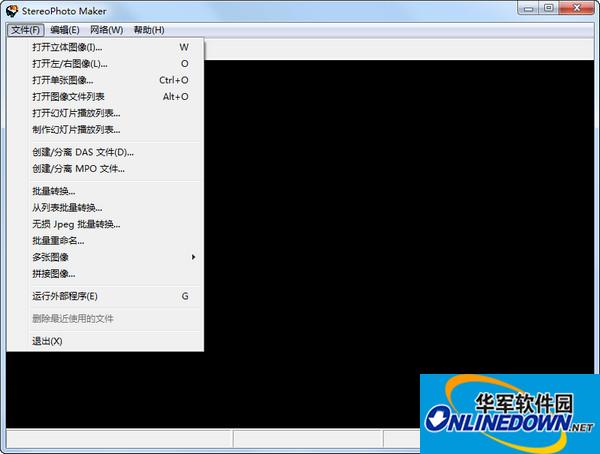600x454 pixels.
Task: Click 打开幻灯片播放列表... menu item
Action: 105,113
